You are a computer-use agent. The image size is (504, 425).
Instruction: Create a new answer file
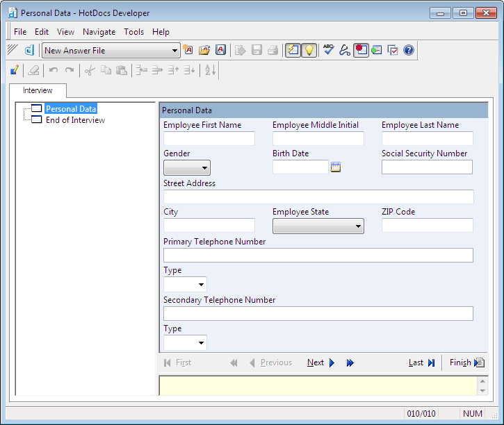click(188, 50)
